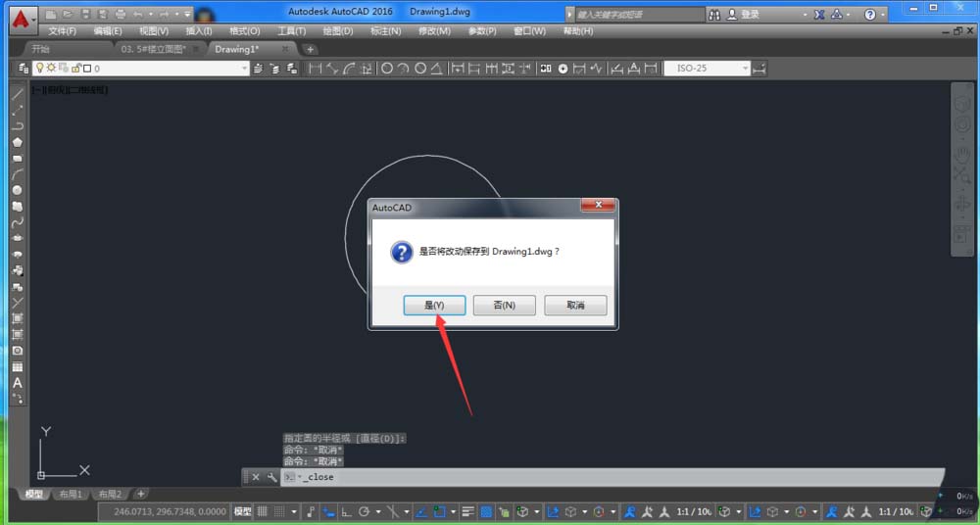Click the 登录 sign-in button
Image resolution: width=980 pixels, height=525 pixels.
(743, 14)
